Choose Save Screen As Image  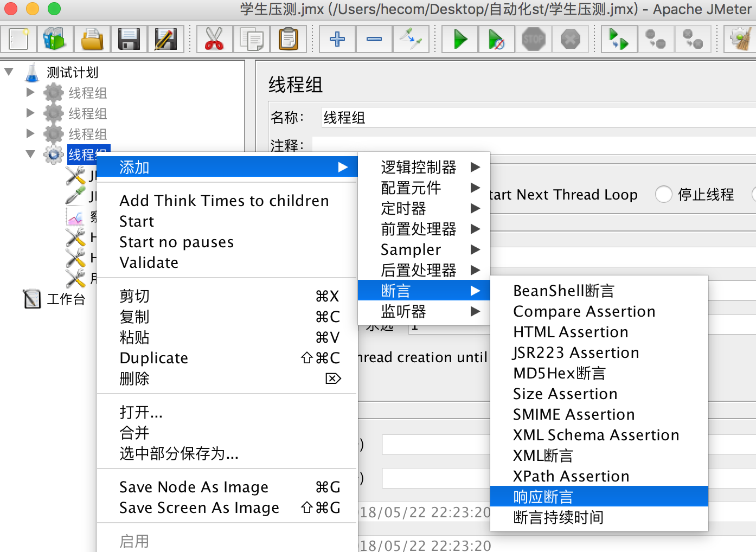click(227, 508)
